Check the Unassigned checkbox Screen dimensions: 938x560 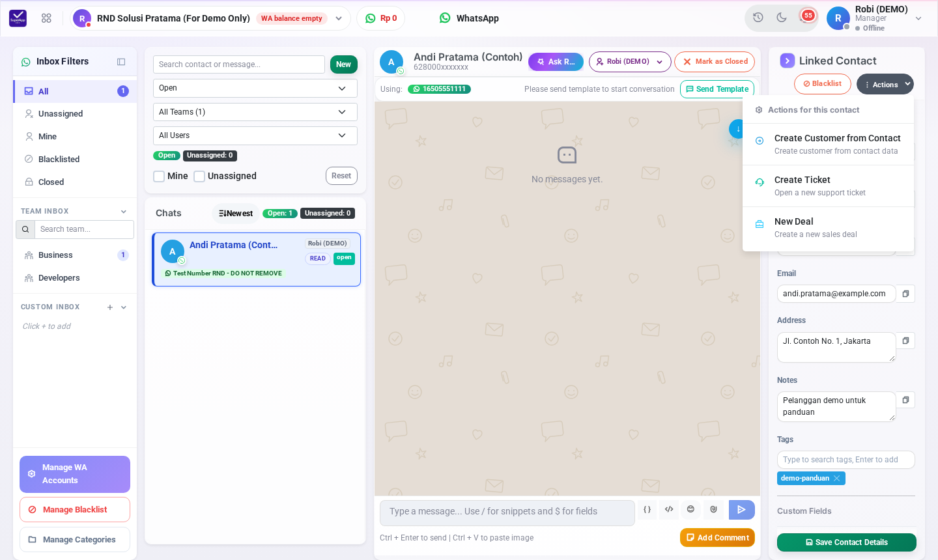pos(199,176)
